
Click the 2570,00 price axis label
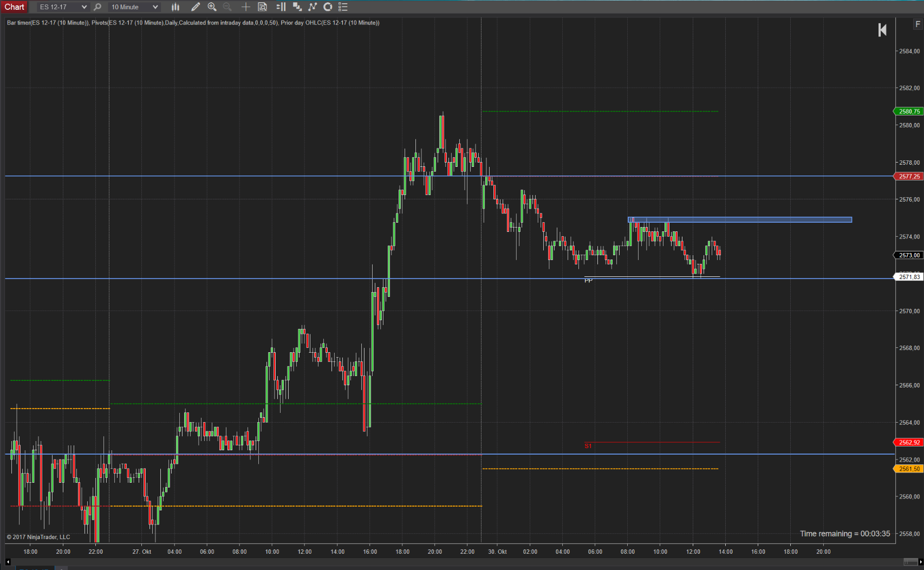pyautogui.click(x=909, y=311)
